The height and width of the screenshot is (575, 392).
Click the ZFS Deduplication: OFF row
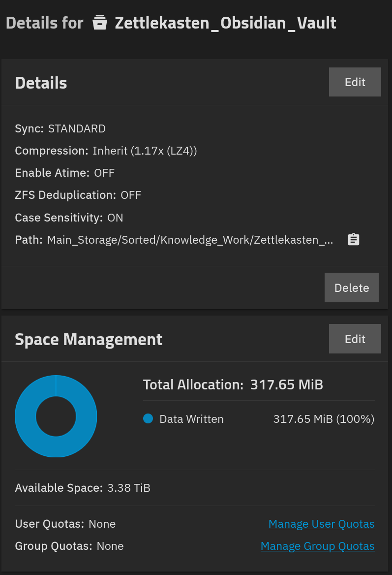78,195
